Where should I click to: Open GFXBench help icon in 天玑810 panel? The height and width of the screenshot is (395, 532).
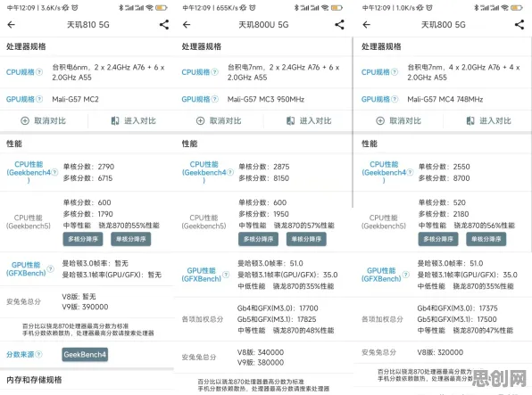click(51, 269)
